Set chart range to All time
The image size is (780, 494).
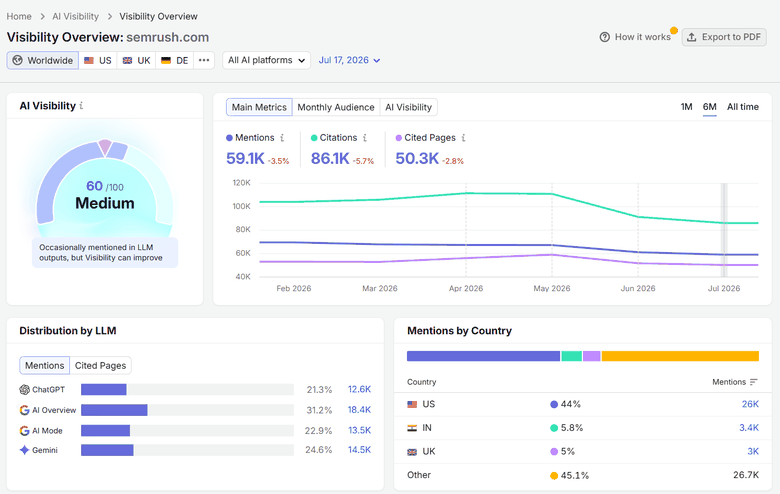click(x=743, y=107)
